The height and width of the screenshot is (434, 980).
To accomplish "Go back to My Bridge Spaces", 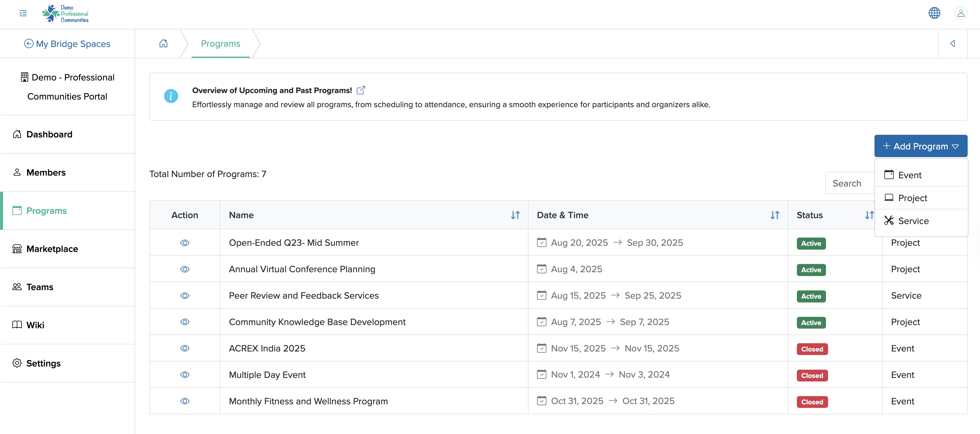I will (67, 44).
